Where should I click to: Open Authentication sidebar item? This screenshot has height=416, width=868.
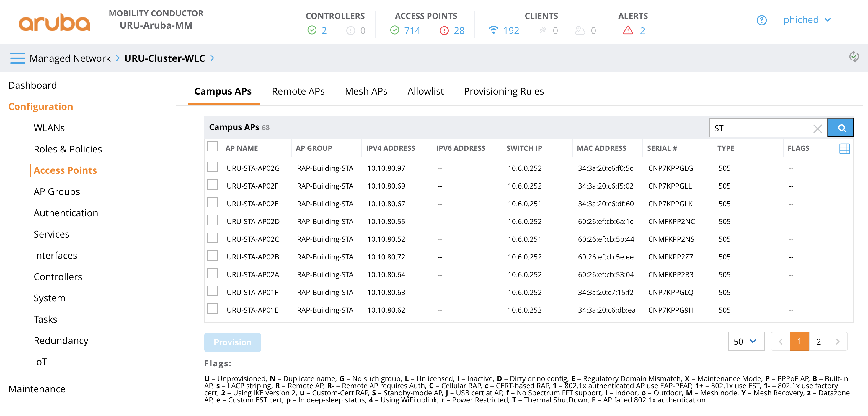pos(66,213)
